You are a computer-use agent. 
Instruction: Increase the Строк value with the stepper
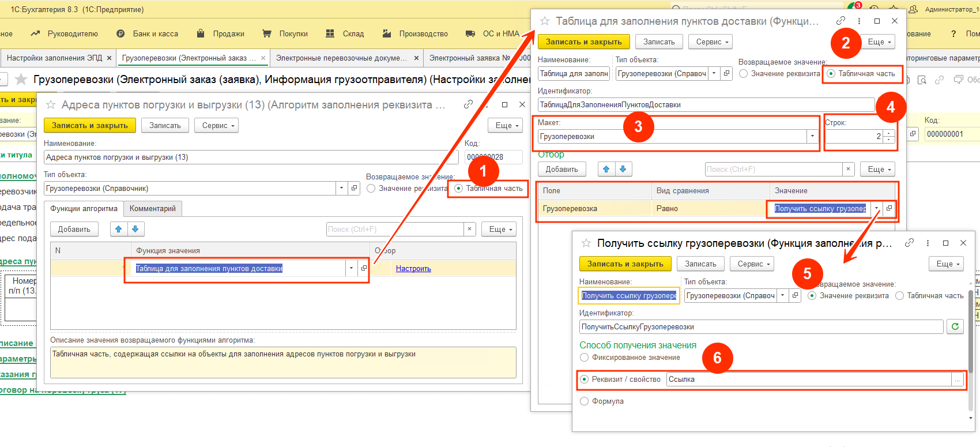[889, 133]
